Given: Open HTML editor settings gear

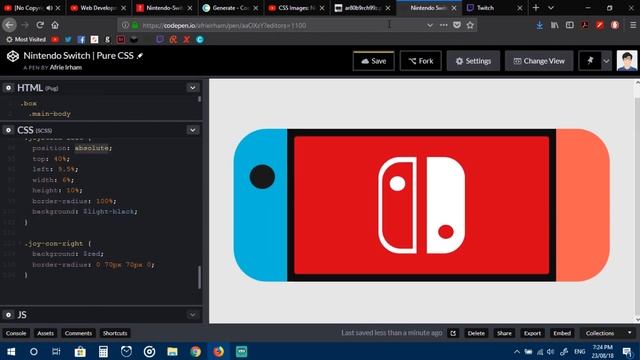Looking at the screenshot, I should coord(8,88).
